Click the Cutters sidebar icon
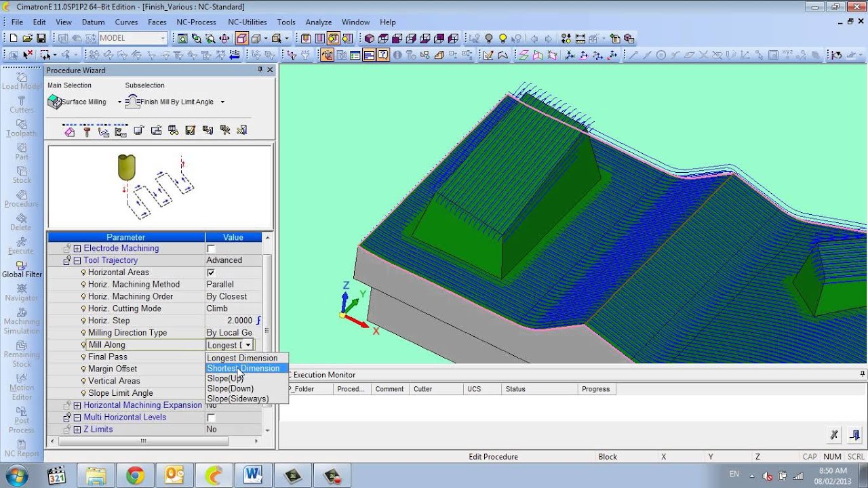This screenshot has height=488, width=868. click(x=22, y=104)
